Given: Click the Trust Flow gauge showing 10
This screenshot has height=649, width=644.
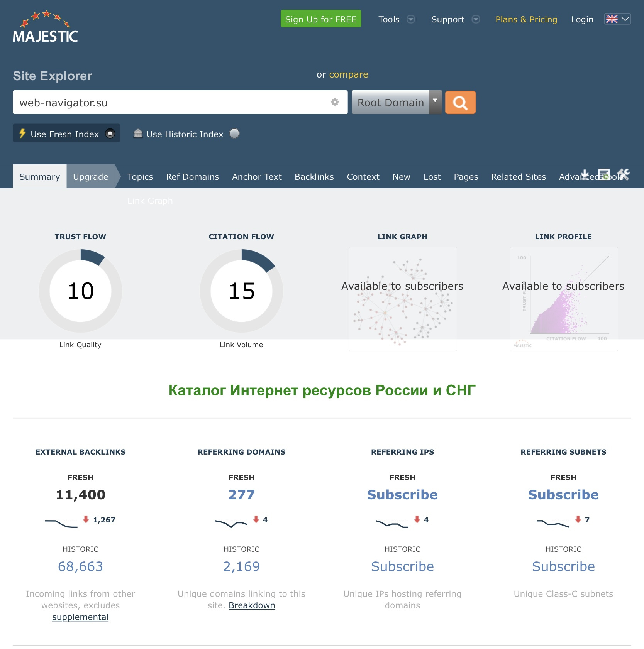Looking at the screenshot, I should coord(80,291).
